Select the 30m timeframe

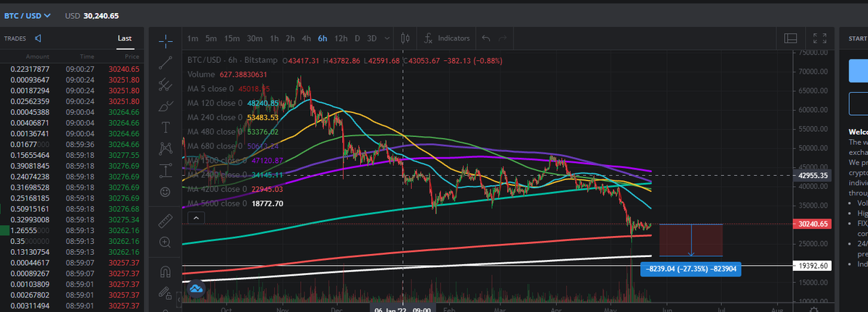point(254,38)
